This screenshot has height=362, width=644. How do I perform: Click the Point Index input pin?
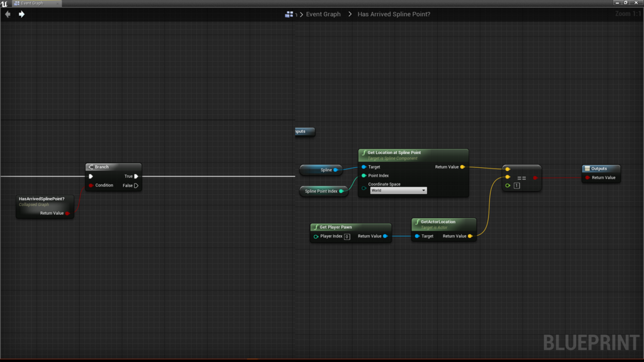(364, 176)
